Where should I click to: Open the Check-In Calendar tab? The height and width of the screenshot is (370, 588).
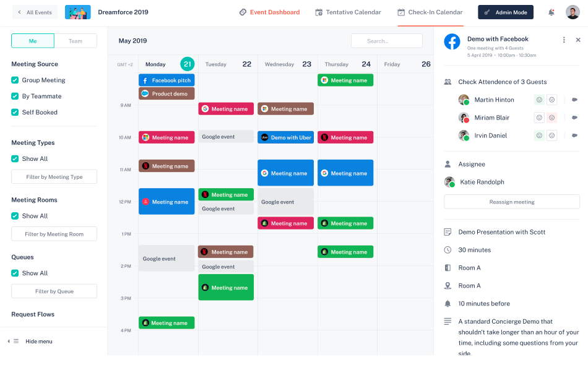click(x=430, y=12)
